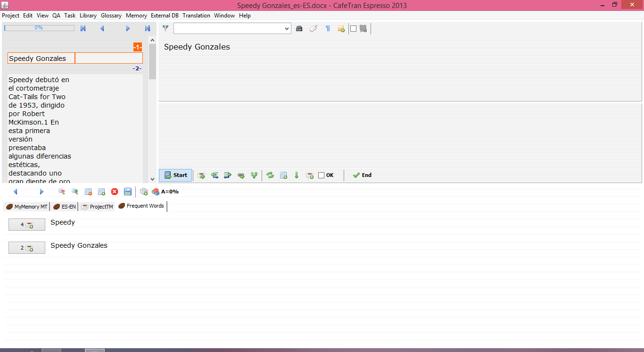This screenshot has height=352, width=644.
Task: Switch to the ProjectTM tab
Action: pos(97,207)
